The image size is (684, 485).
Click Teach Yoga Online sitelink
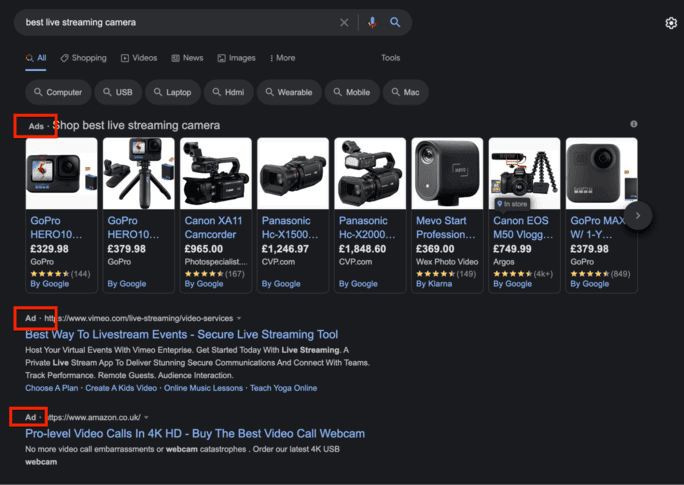(x=284, y=388)
